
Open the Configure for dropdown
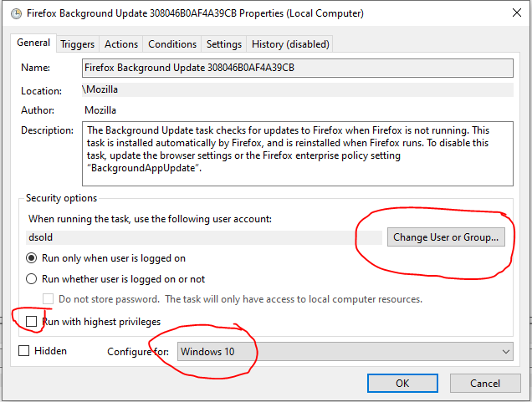(345, 352)
